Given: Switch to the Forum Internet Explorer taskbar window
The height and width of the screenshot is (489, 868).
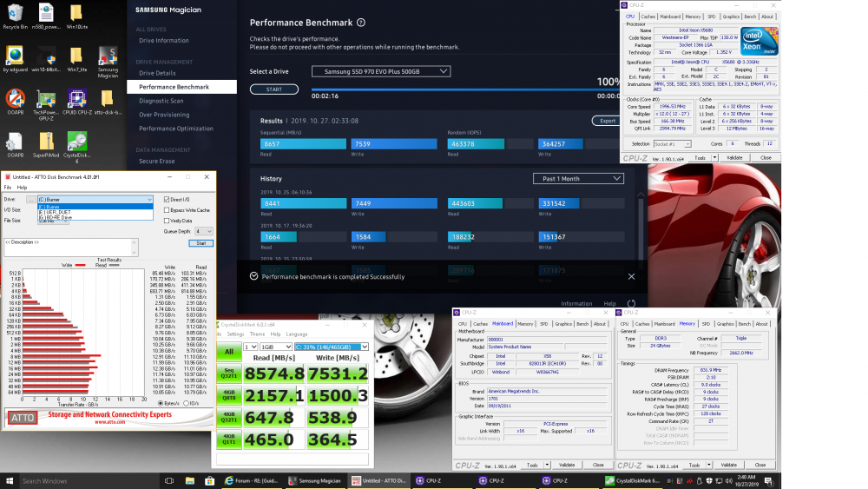Looking at the screenshot, I should 252,480.
